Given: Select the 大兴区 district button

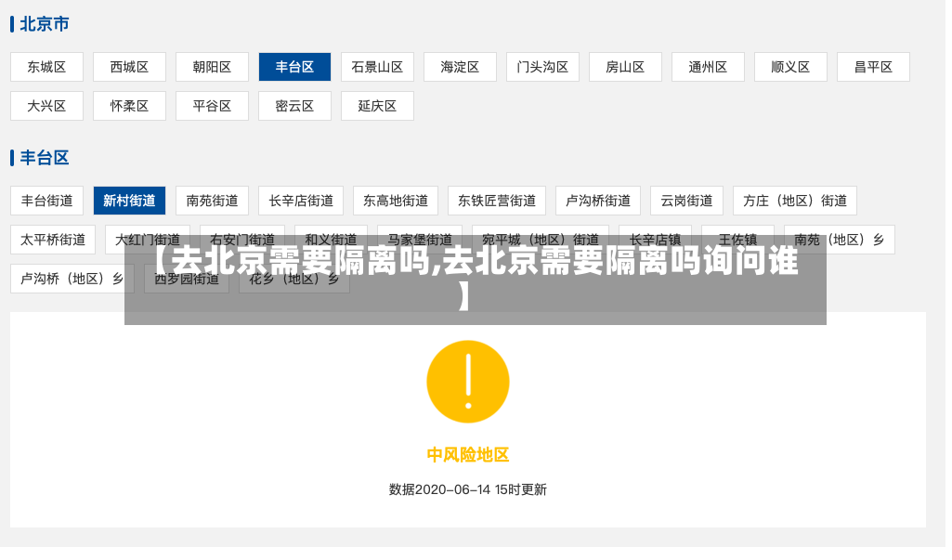Looking at the screenshot, I should (46, 106).
